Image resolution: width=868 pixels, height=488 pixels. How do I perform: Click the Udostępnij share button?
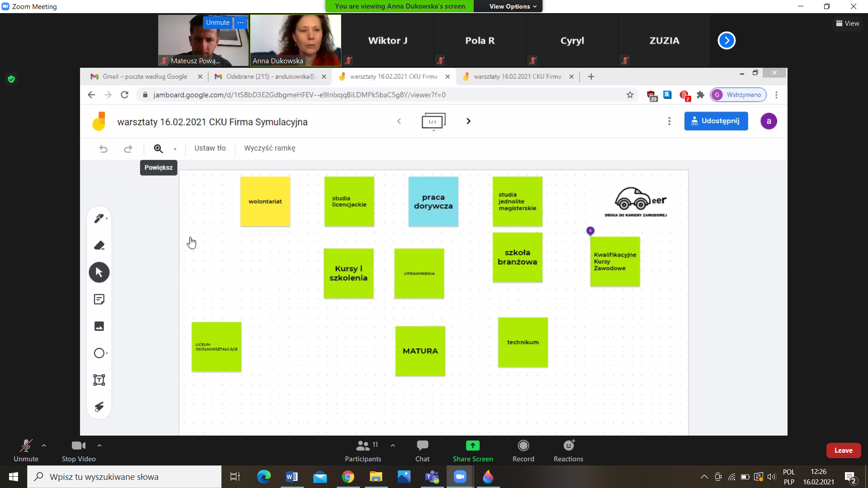tap(716, 121)
